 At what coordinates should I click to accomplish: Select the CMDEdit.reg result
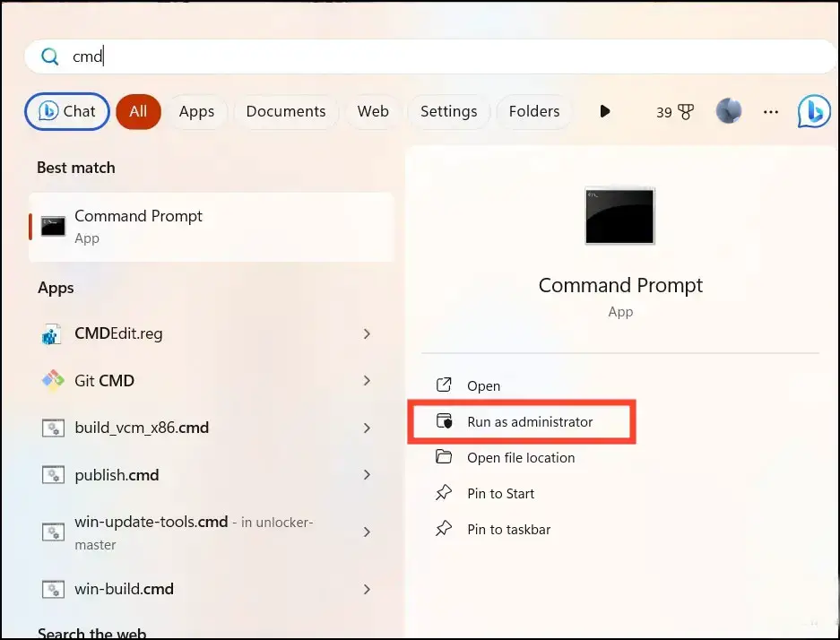[212, 334]
